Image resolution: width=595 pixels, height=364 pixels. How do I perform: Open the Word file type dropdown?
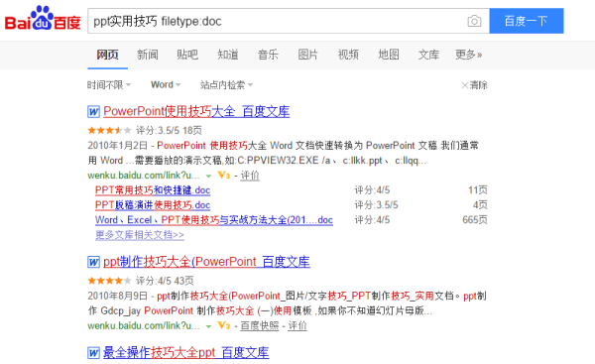[166, 84]
